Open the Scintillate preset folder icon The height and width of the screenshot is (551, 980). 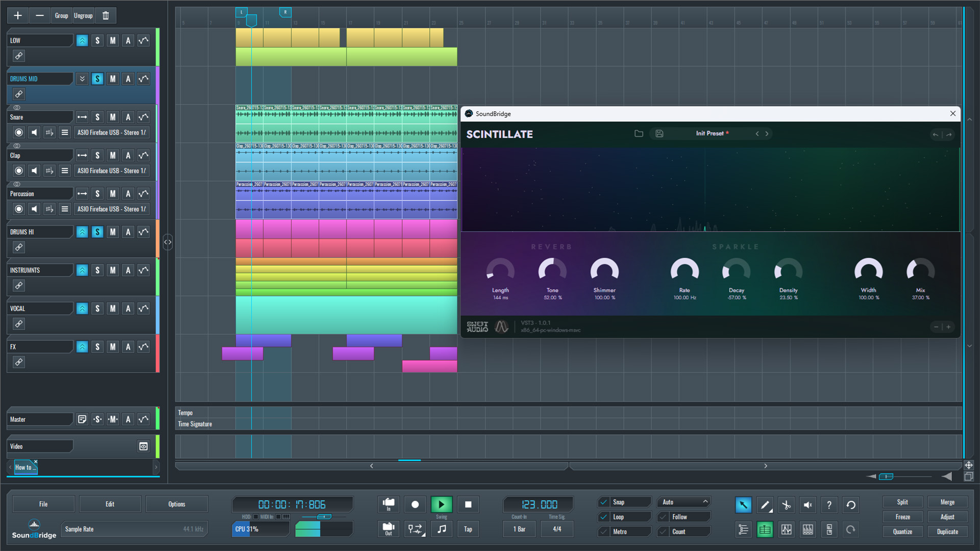[x=639, y=134]
